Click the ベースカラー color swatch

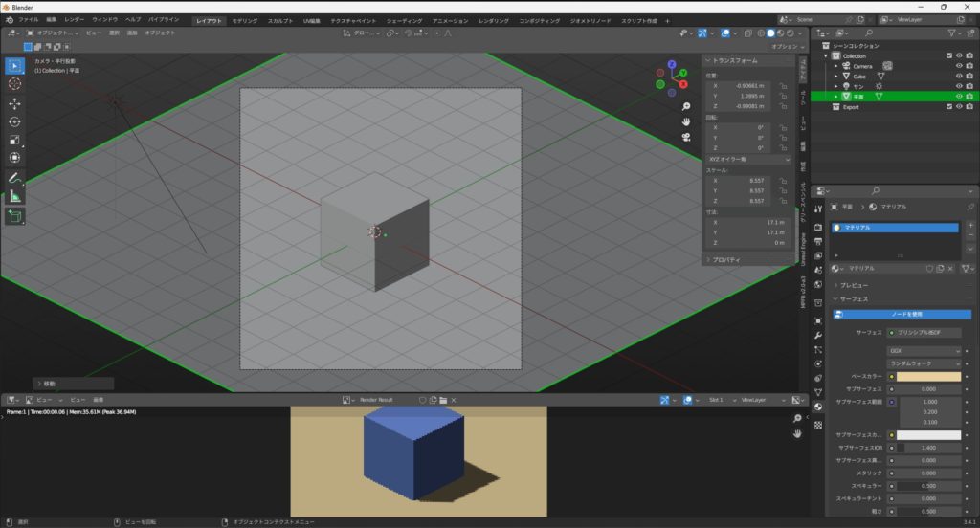pyautogui.click(x=928, y=376)
